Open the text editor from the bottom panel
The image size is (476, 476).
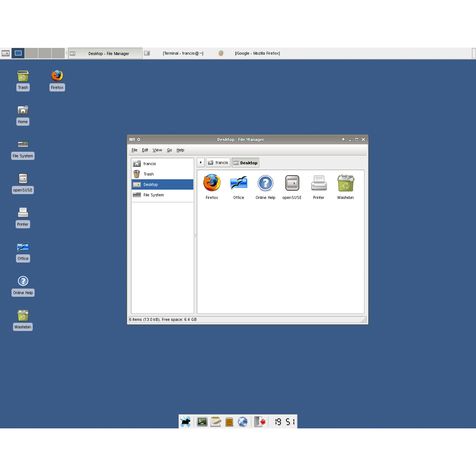coord(216,421)
